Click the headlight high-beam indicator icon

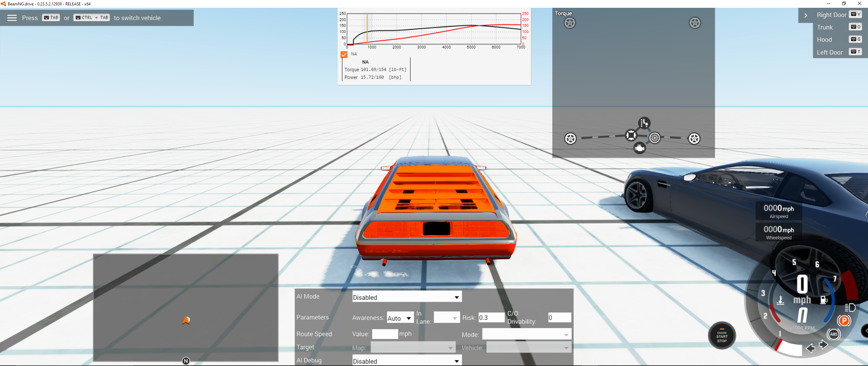[850, 307]
